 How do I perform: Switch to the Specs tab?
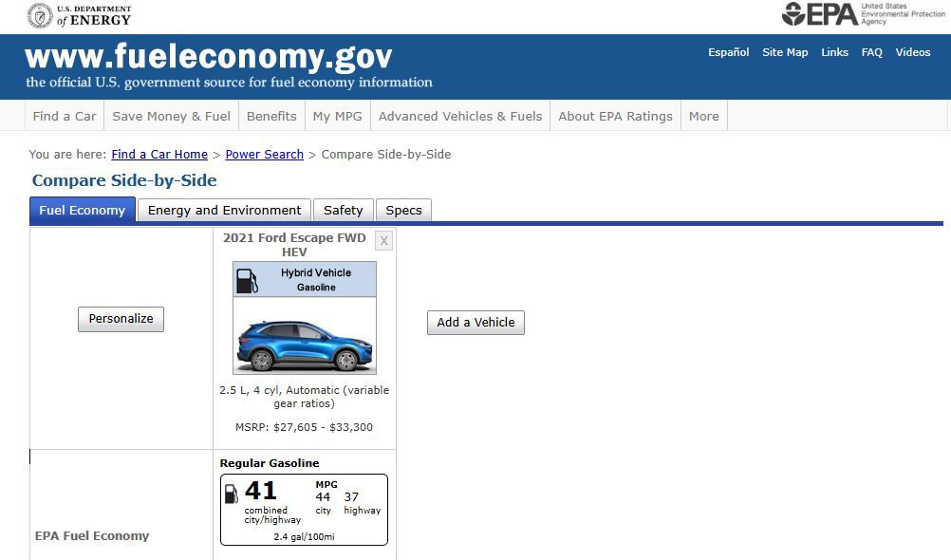point(404,211)
